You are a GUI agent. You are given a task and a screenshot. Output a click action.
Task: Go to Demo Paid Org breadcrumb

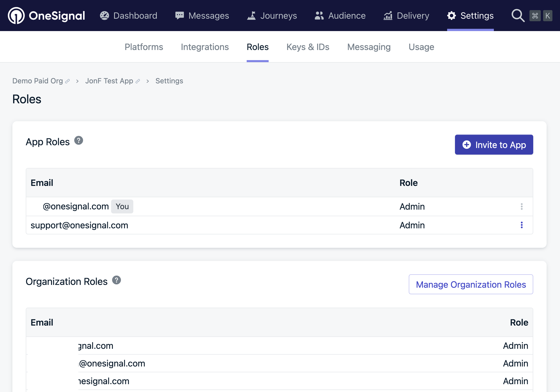pyautogui.click(x=38, y=81)
